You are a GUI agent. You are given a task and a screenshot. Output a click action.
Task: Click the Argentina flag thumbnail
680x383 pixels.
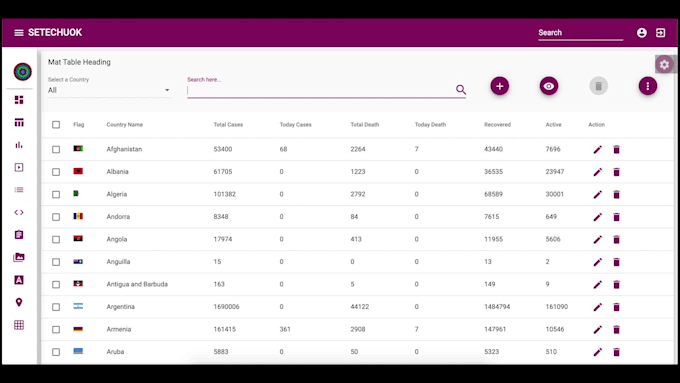click(78, 306)
